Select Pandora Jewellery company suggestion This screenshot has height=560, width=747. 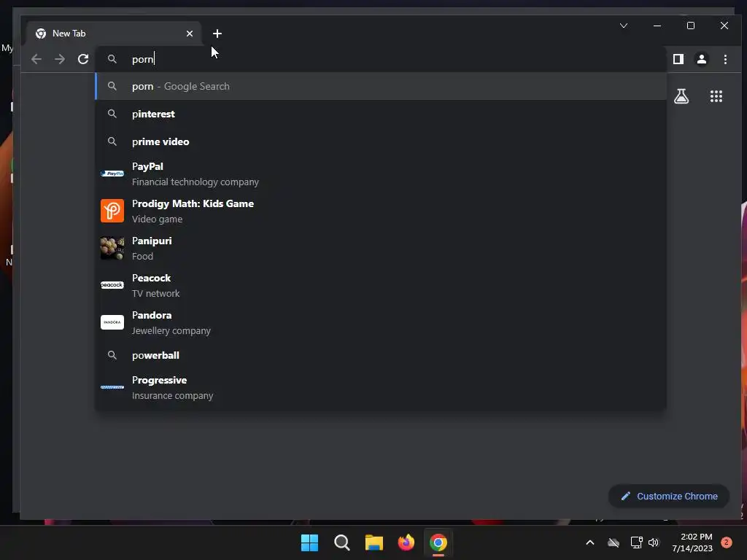pyautogui.click(x=381, y=322)
